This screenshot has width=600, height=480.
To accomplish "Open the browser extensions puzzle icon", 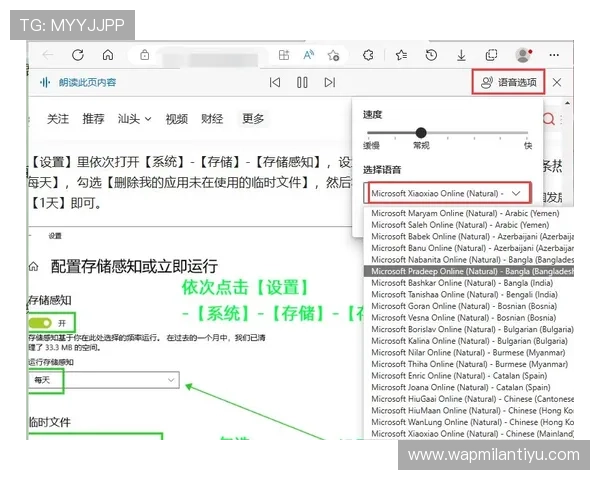I will pyautogui.click(x=368, y=56).
